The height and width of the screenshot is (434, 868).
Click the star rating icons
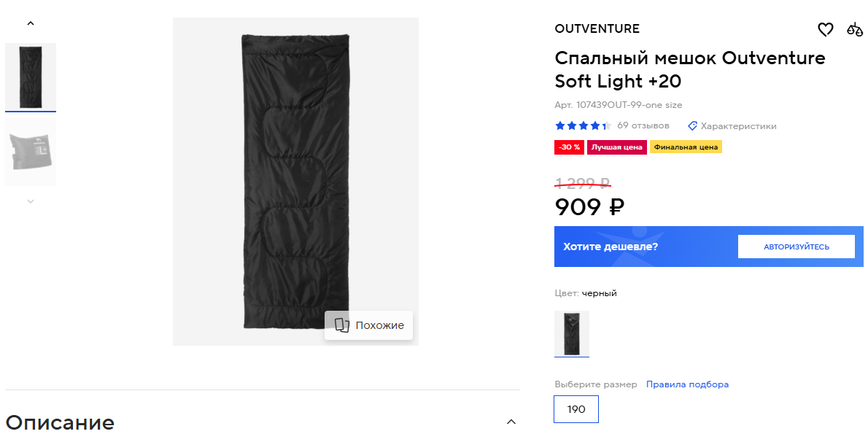tap(582, 126)
